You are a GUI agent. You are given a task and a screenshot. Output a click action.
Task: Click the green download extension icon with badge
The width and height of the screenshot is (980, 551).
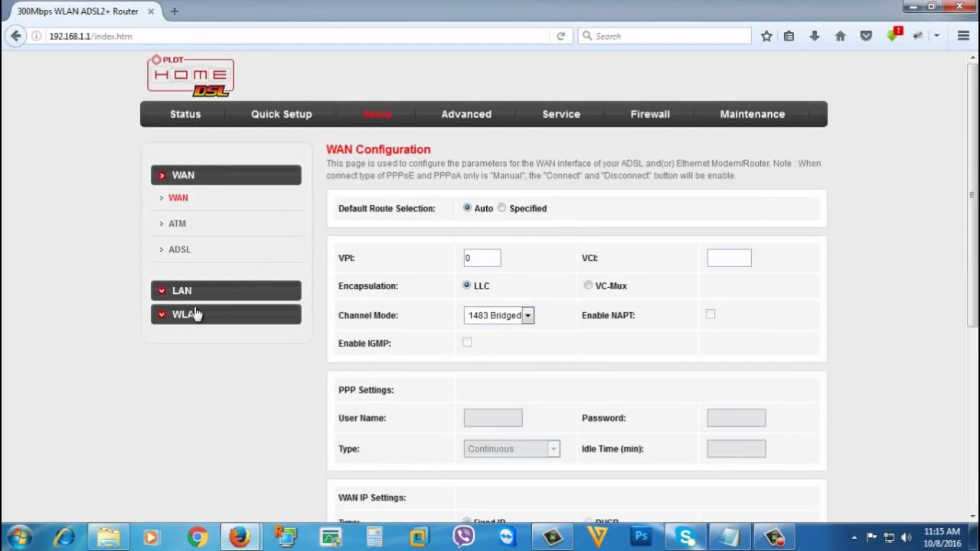click(x=893, y=34)
